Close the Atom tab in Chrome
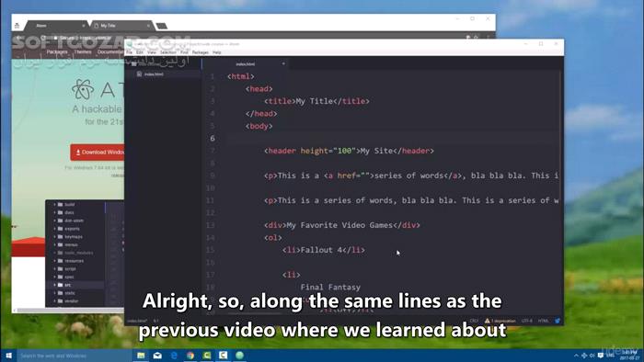644x362 pixels. [84, 26]
